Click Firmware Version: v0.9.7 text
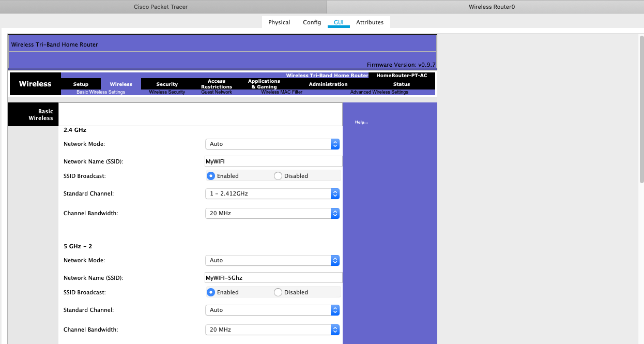644x344 pixels. coord(401,65)
